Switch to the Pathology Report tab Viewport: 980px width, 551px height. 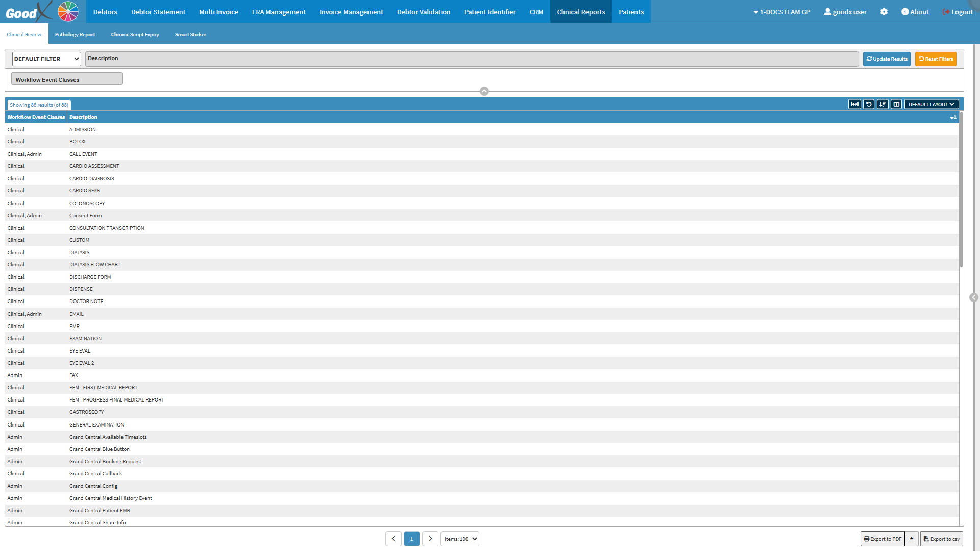pos(75,34)
